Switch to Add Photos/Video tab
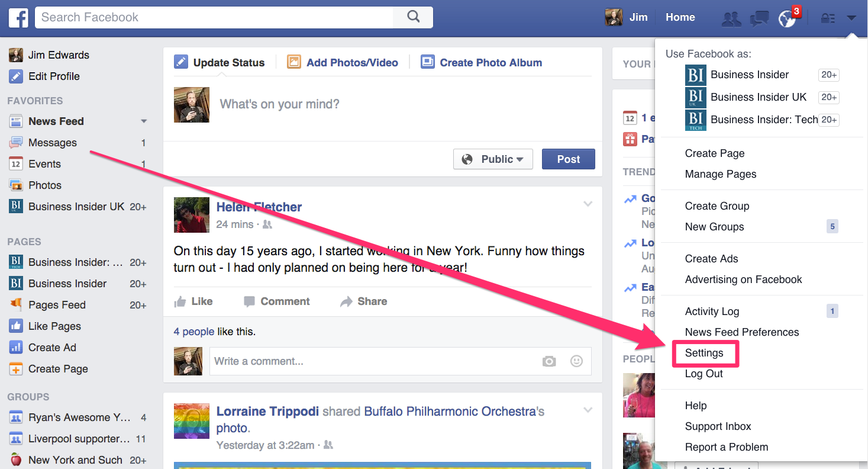The width and height of the screenshot is (868, 469). pyautogui.click(x=343, y=63)
